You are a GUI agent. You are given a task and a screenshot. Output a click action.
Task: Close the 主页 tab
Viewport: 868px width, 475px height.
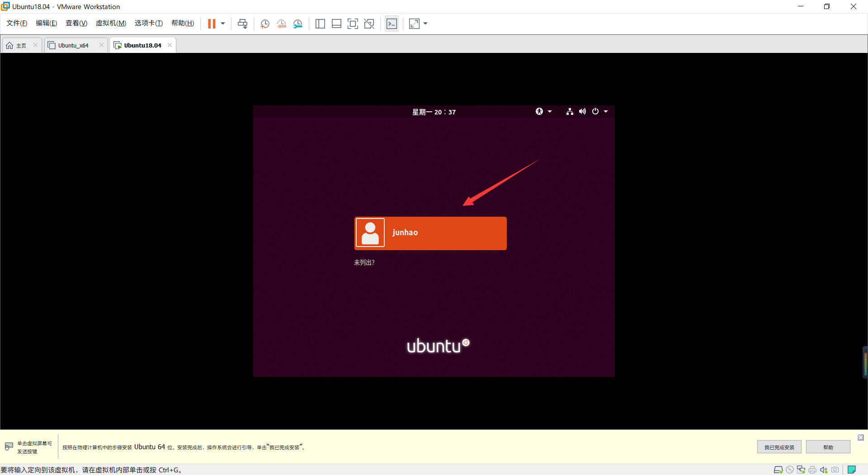[x=35, y=45]
